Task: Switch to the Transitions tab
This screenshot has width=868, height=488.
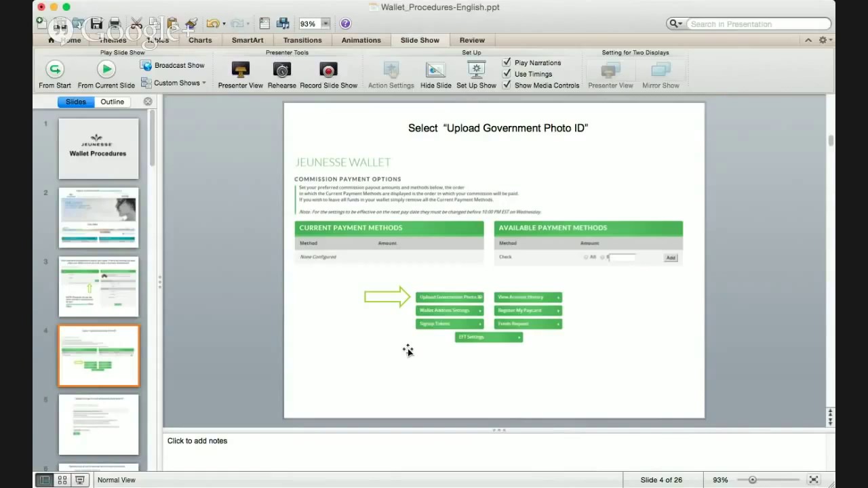Action: 302,40
